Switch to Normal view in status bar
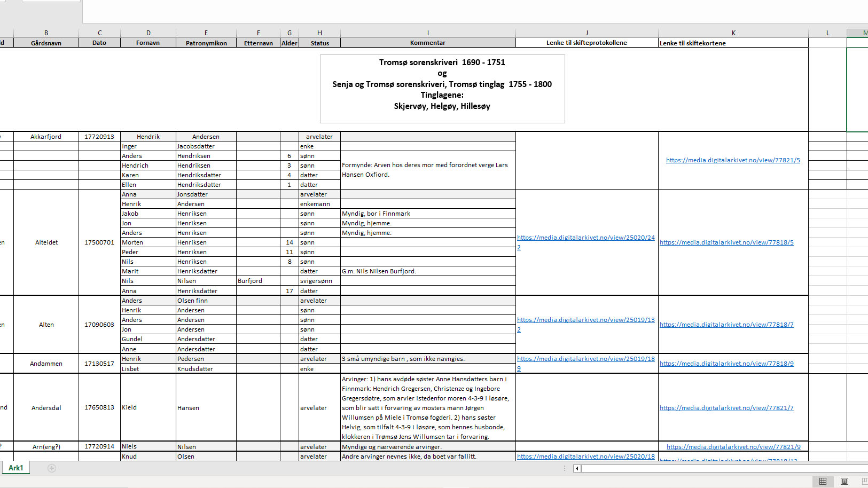This screenshot has width=868, height=488. coord(823,481)
